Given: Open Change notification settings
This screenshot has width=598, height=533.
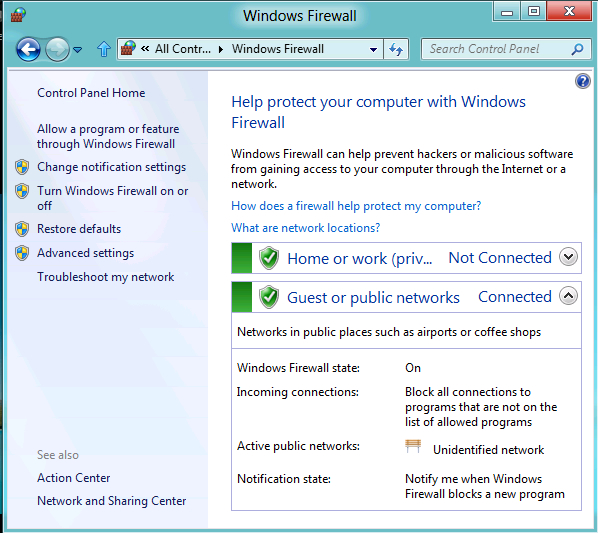Looking at the screenshot, I should [111, 167].
